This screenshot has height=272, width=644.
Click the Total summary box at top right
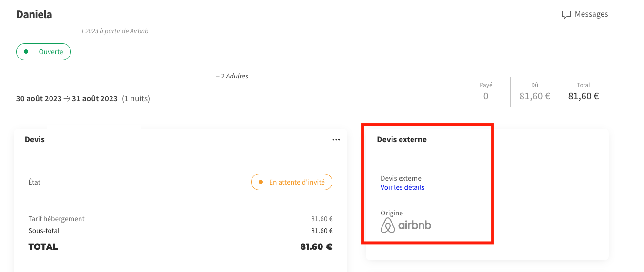click(x=583, y=92)
